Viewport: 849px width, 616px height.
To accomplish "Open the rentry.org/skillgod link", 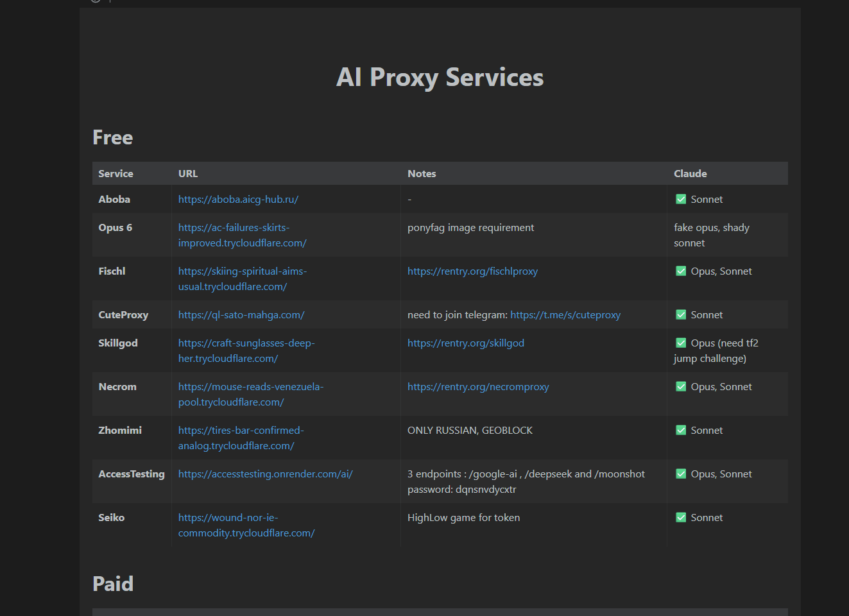I will (465, 343).
